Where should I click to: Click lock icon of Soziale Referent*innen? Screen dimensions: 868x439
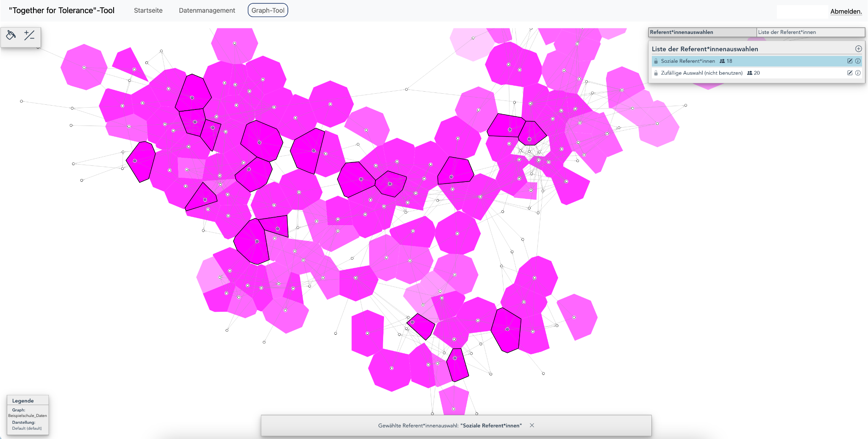(x=656, y=61)
